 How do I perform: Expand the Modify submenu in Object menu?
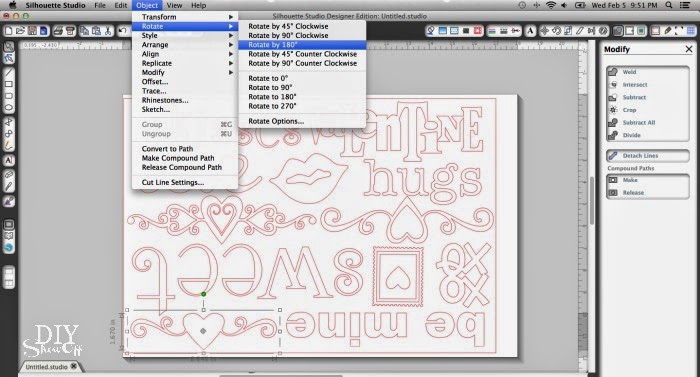pos(185,72)
